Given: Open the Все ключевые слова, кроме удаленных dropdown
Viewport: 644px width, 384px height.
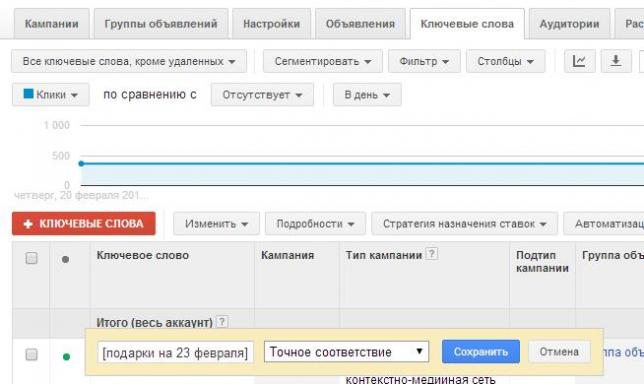Looking at the screenshot, I should coord(129,62).
